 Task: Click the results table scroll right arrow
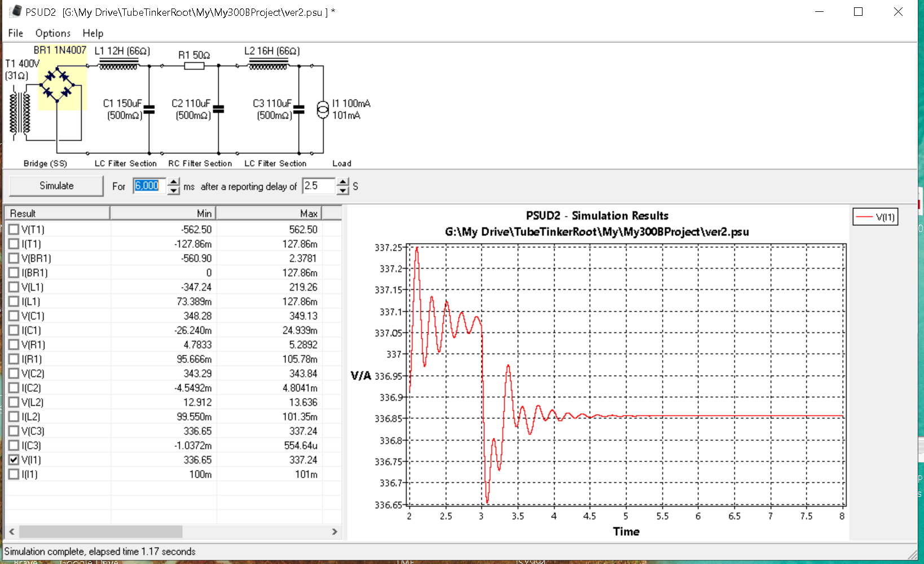[335, 531]
